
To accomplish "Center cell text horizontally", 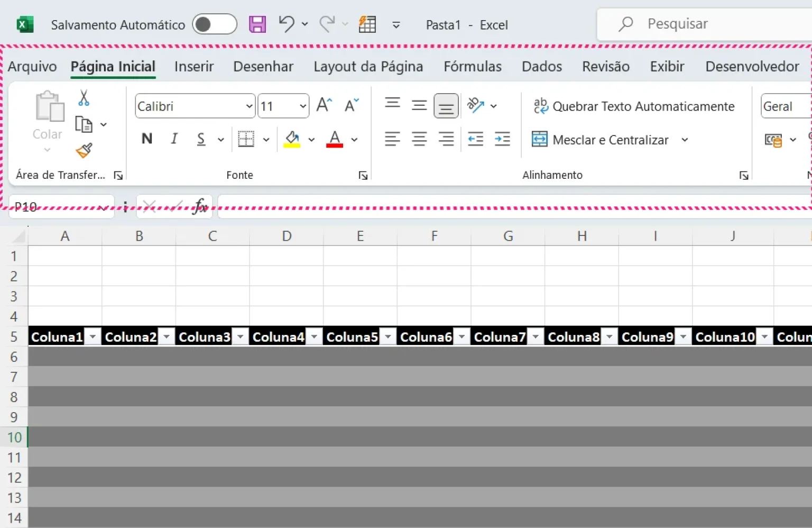I will 419,139.
